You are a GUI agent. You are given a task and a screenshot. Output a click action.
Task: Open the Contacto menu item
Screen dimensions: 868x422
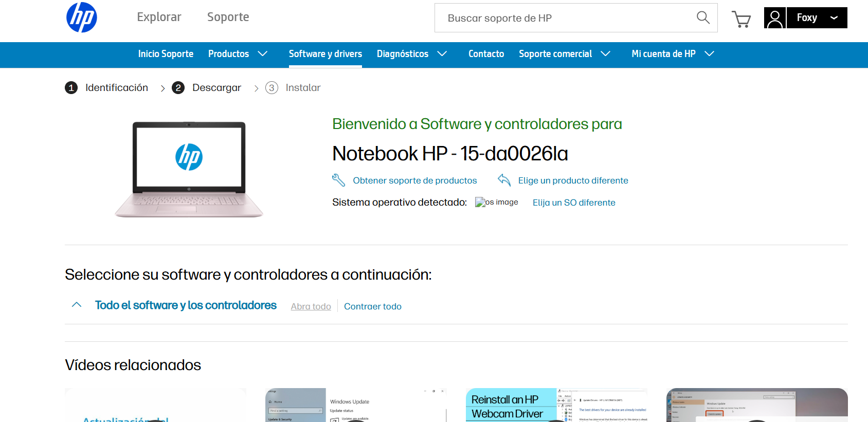486,54
